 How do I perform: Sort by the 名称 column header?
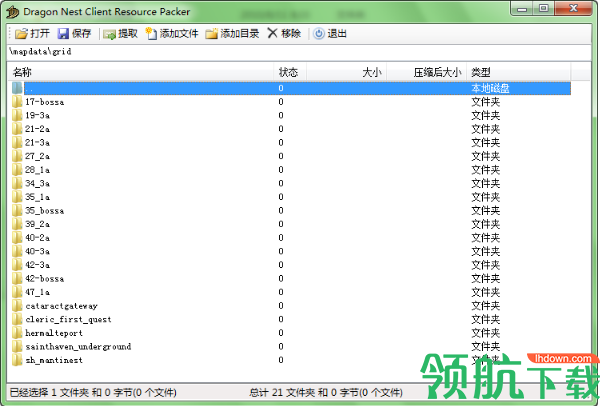[x=140, y=72]
